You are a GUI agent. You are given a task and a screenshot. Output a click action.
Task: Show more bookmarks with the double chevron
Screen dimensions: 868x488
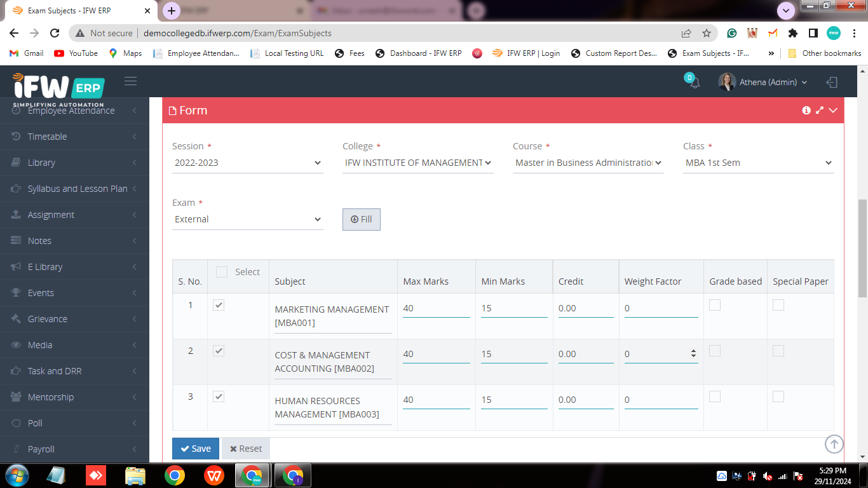pyautogui.click(x=771, y=53)
